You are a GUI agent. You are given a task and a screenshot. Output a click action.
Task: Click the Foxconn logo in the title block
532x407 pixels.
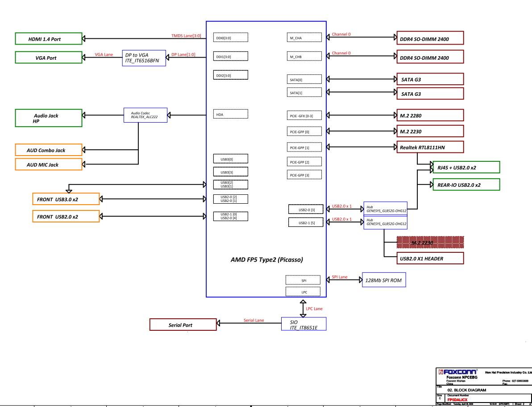click(x=458, y=372)
